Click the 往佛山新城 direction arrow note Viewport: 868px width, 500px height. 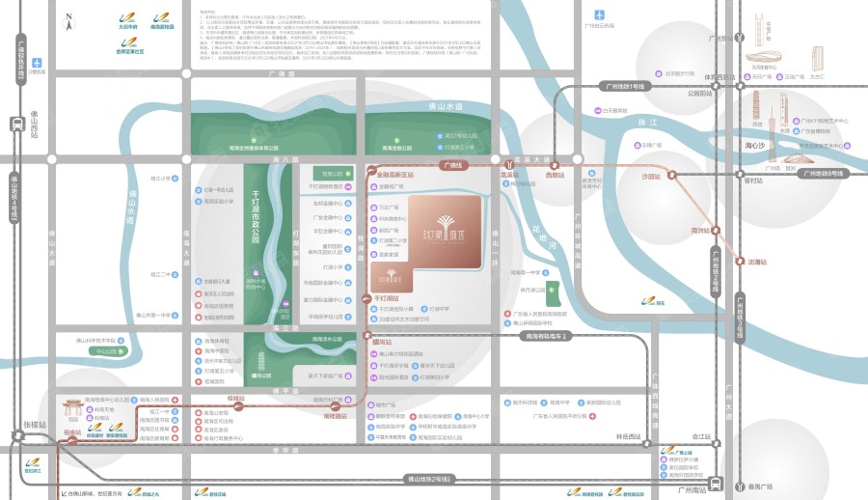[92, 493]
